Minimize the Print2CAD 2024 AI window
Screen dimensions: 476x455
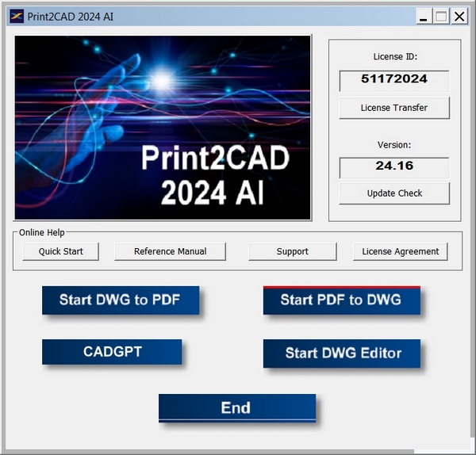pyautogui.click(x=424, y=16)
